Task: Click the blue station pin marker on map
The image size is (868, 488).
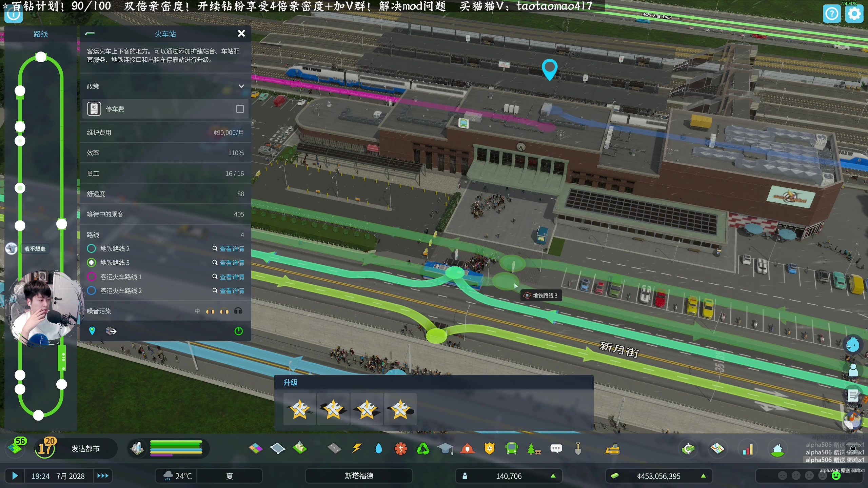Action: 550,69
